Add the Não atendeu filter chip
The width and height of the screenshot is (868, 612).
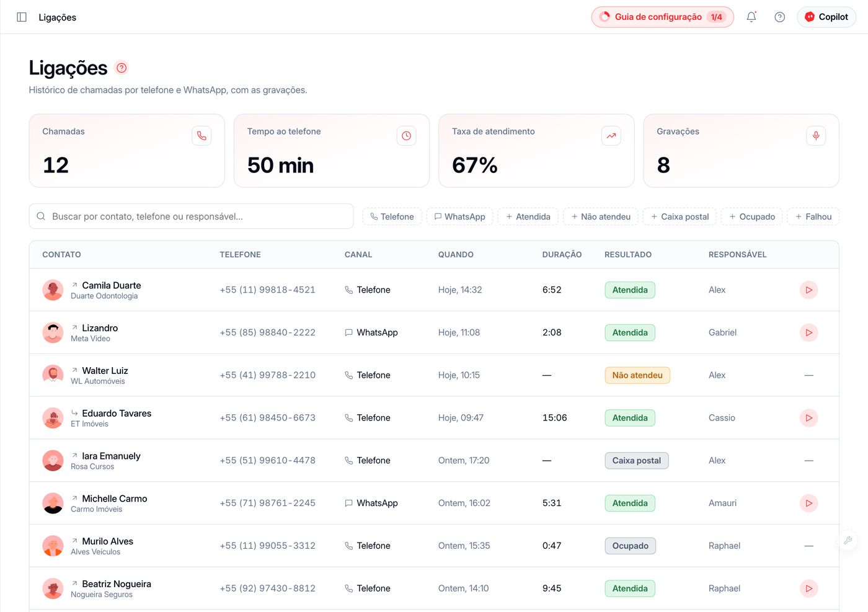pyautogui.click(x=601, y=216)
